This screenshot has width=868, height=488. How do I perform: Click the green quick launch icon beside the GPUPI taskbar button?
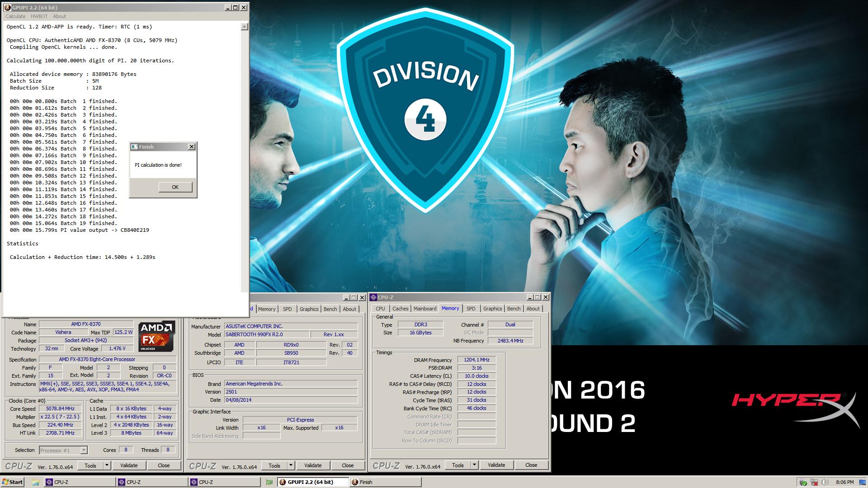coord(269,482)
